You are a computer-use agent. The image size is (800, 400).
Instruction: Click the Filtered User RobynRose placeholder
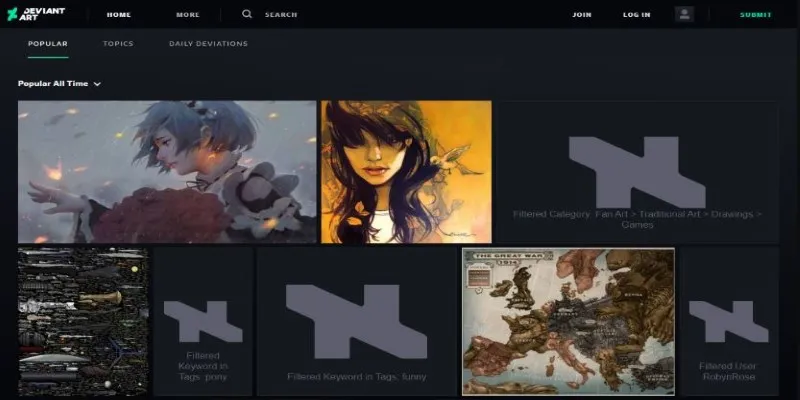(729, 322)
